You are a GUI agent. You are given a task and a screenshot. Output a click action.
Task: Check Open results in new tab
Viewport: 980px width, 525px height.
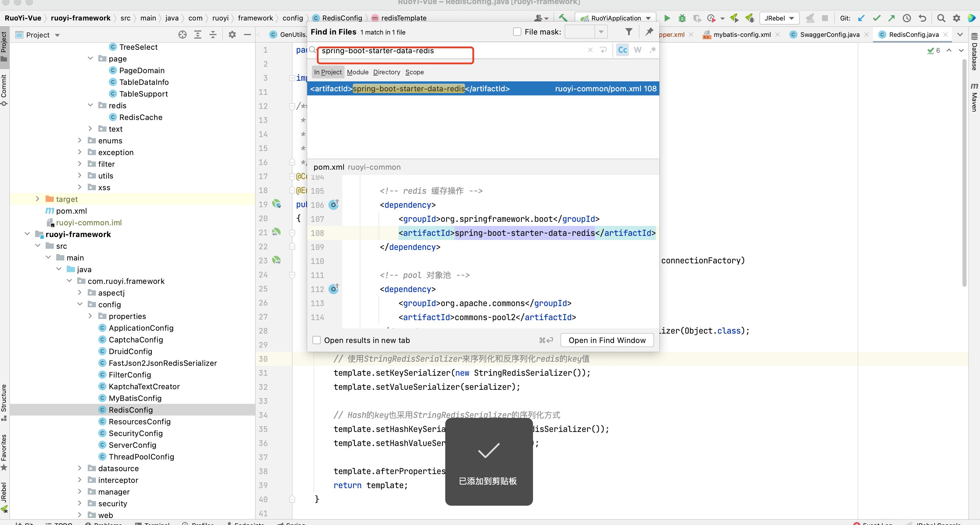click(x=317, y=340)
